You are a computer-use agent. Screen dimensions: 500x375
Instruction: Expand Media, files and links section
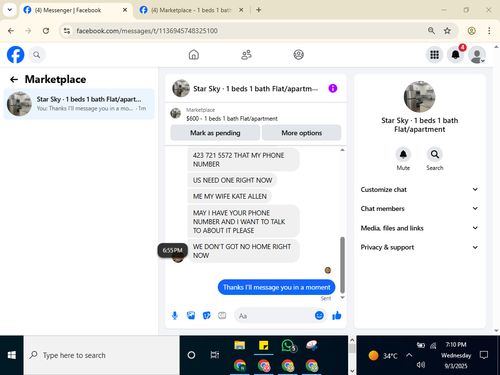[419, 228]
